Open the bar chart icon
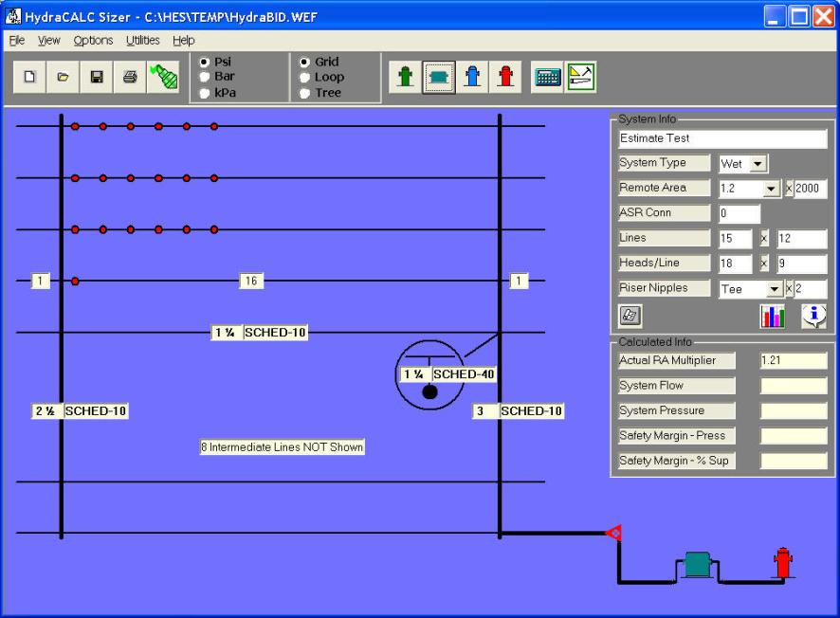 pos(773,316)
